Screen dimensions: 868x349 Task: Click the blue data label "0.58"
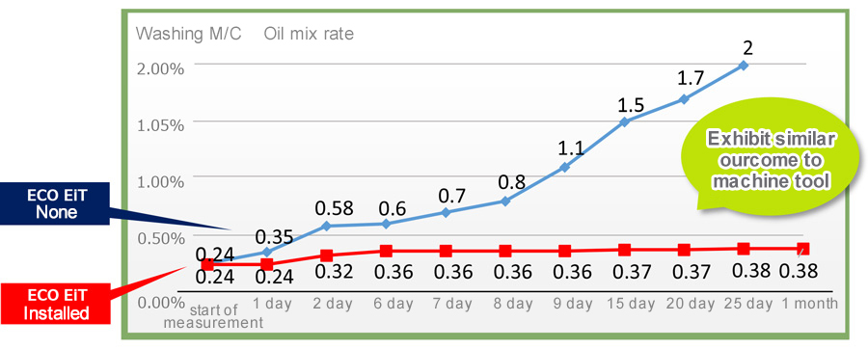(334, 209)
